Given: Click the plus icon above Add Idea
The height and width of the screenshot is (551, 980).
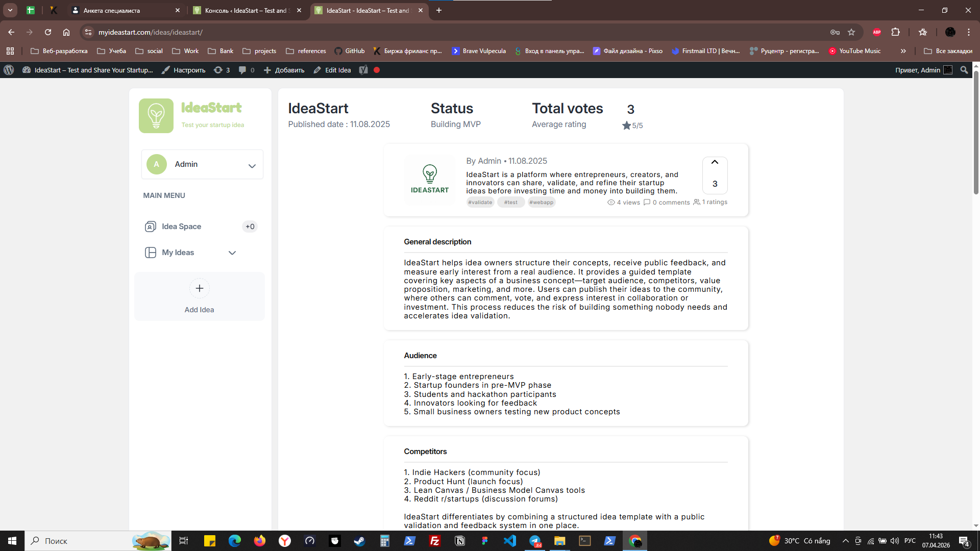Looking at the screenshot, I should [199, 288].
